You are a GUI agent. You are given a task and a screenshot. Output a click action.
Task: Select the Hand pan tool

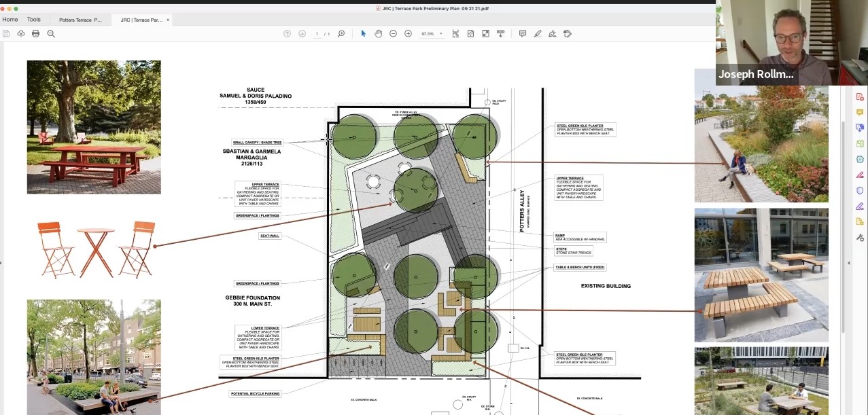tap(378, 33)
